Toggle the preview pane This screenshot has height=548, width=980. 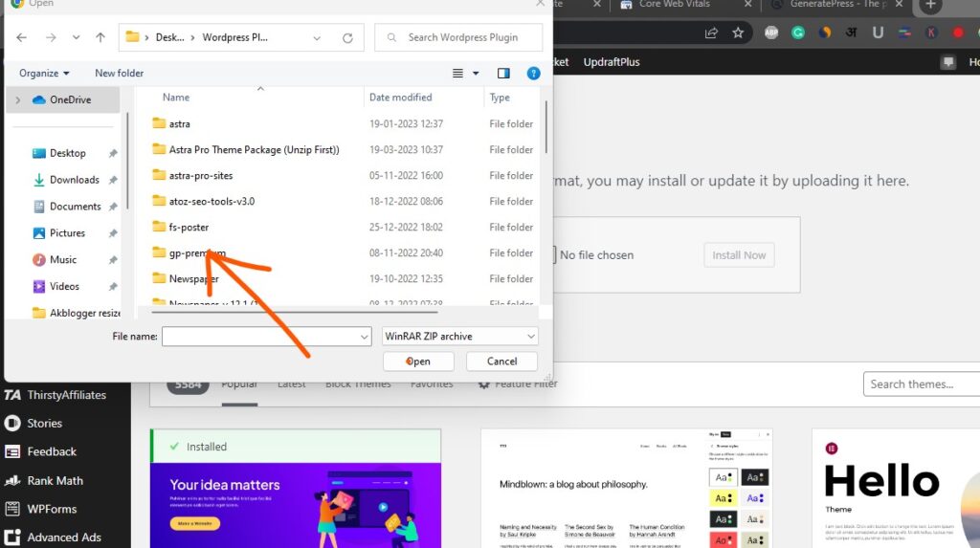tap(503, 73)
